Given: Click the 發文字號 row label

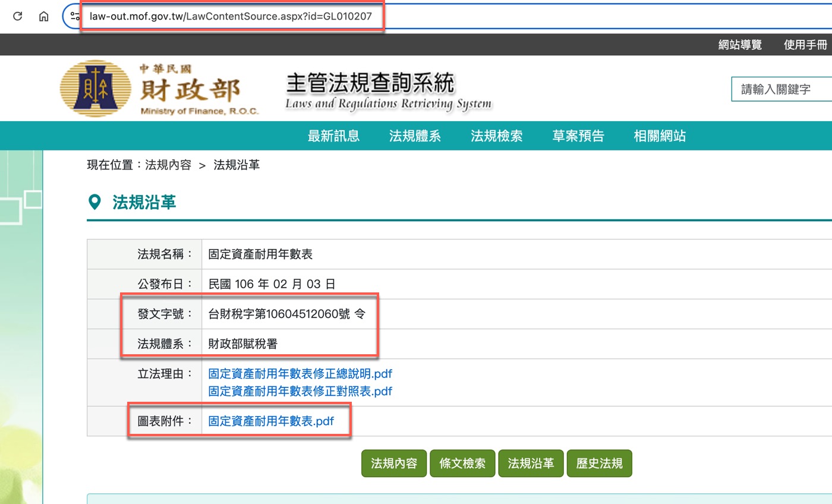Looking at the screenshot, I should (x=165, y=314).
